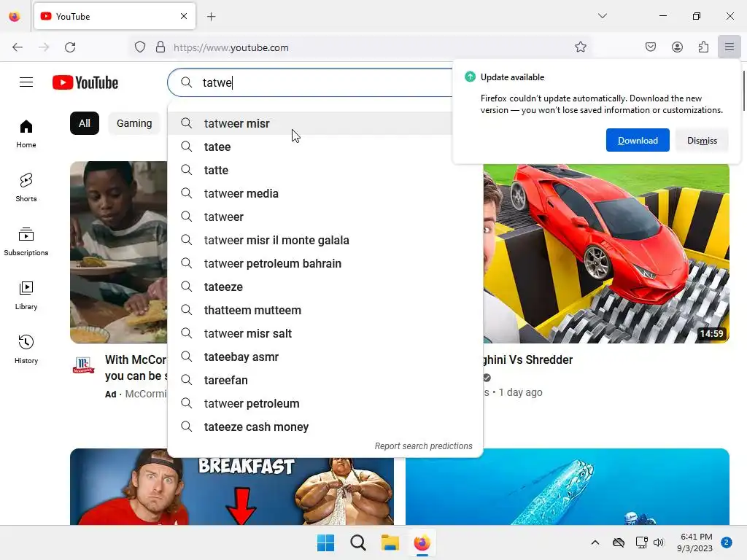747x560 pixels.
Task: Open Windows Start menu
Action: click(326, 542)
